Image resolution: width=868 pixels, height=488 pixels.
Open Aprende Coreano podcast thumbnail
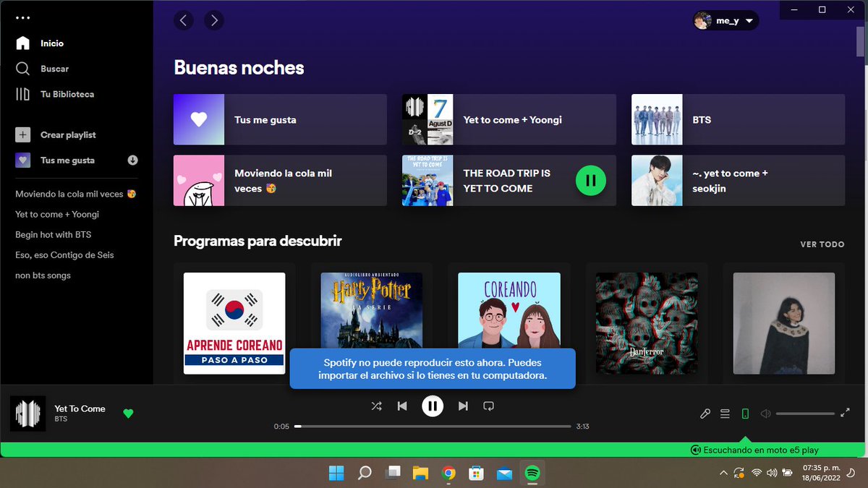pos(234,323)
